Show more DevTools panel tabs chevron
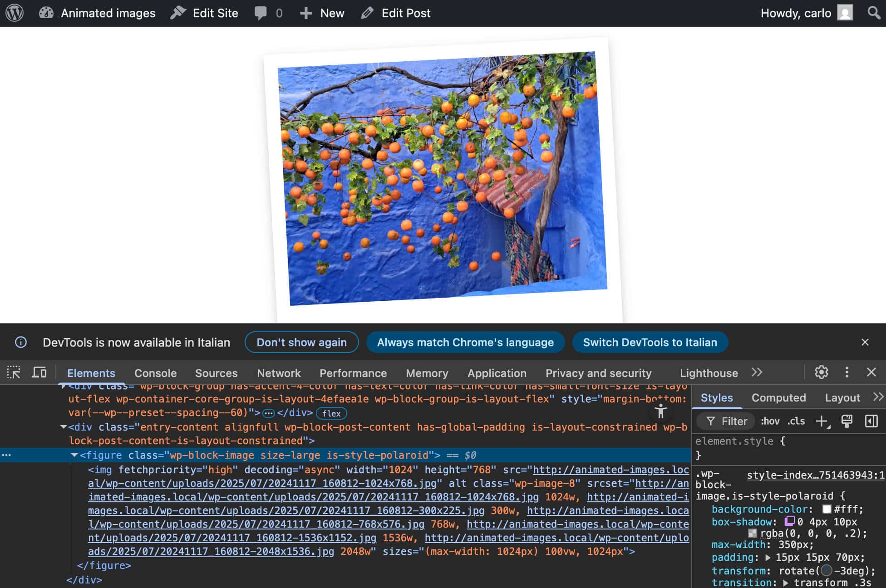This screenshot has height=588, width=886. (x=757, y=372)
